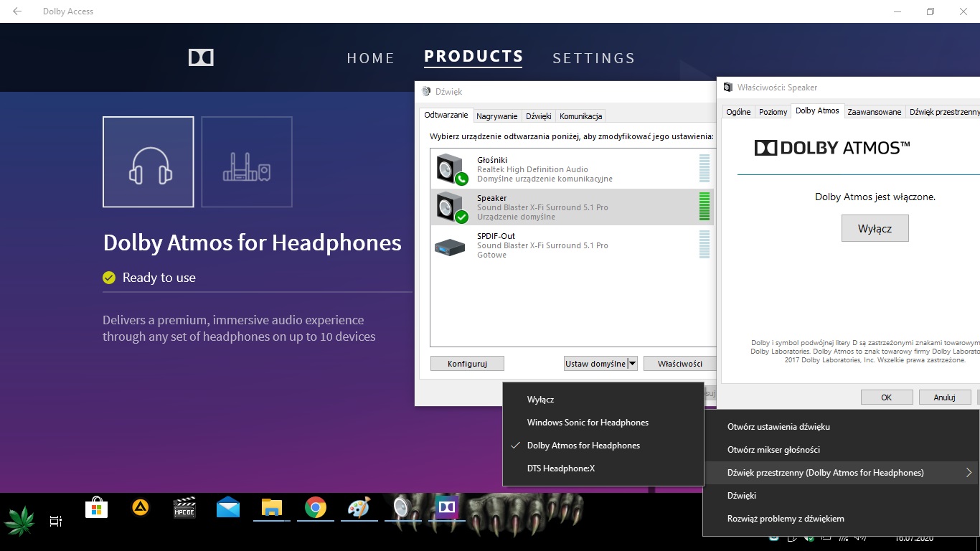Select the checked Dolby Atmos for Headphones option
The image size is (980, 551).
603,446
